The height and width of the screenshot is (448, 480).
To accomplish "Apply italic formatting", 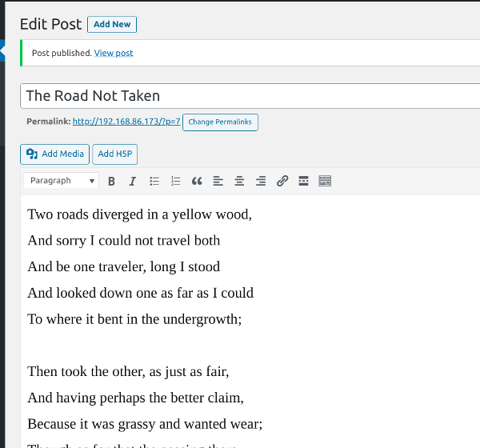I will 133,182.
